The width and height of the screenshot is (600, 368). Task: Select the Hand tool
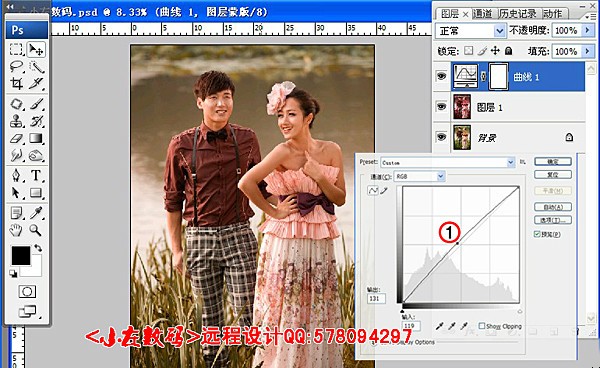pos(16,230)
